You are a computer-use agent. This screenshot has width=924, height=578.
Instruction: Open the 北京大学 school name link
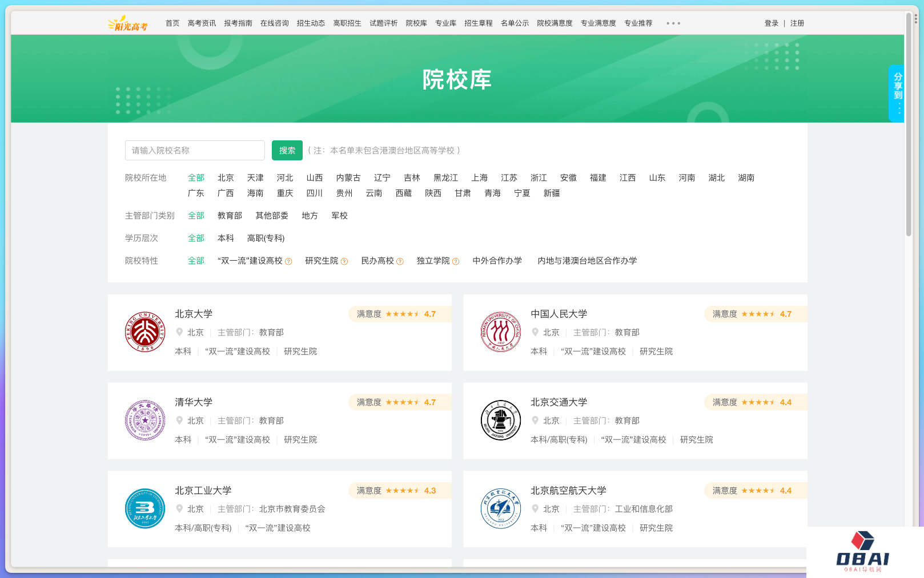[x=194, y=314]
